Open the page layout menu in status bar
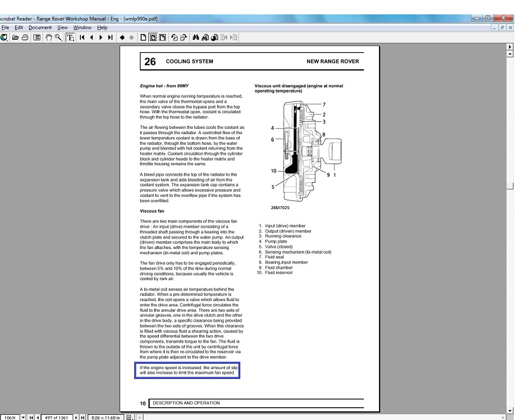 129,417
